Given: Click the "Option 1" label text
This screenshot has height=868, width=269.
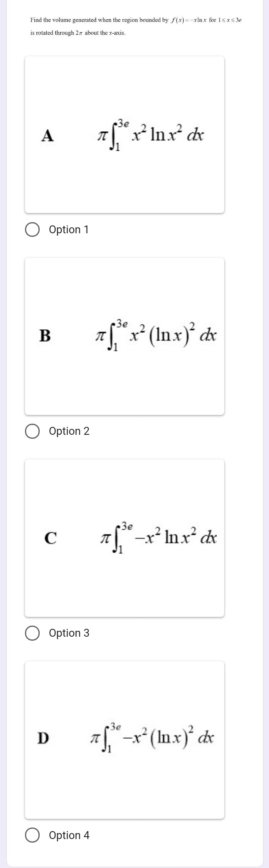Looking at the screenshot, I should (69, 230).
